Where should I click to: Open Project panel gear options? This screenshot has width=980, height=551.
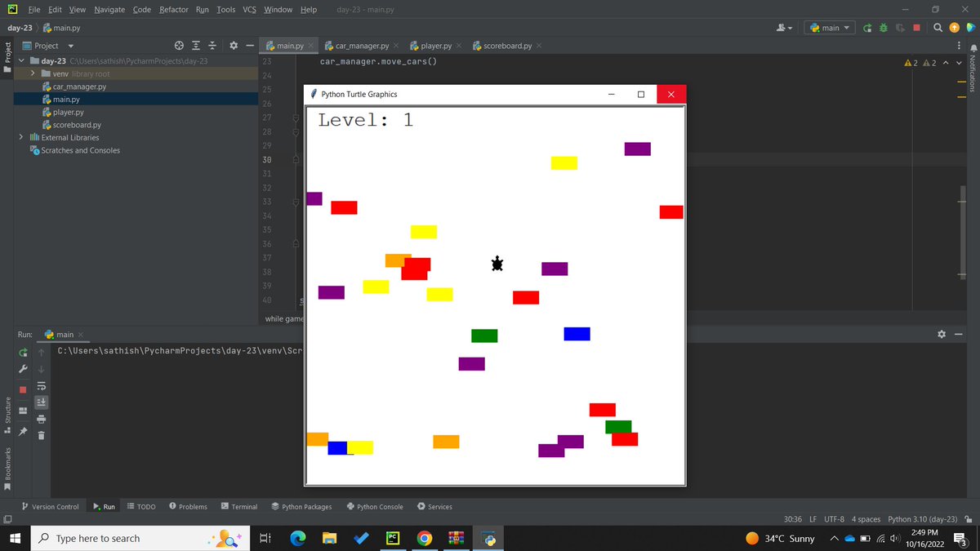pyautogui.click(x=234, y=46)
